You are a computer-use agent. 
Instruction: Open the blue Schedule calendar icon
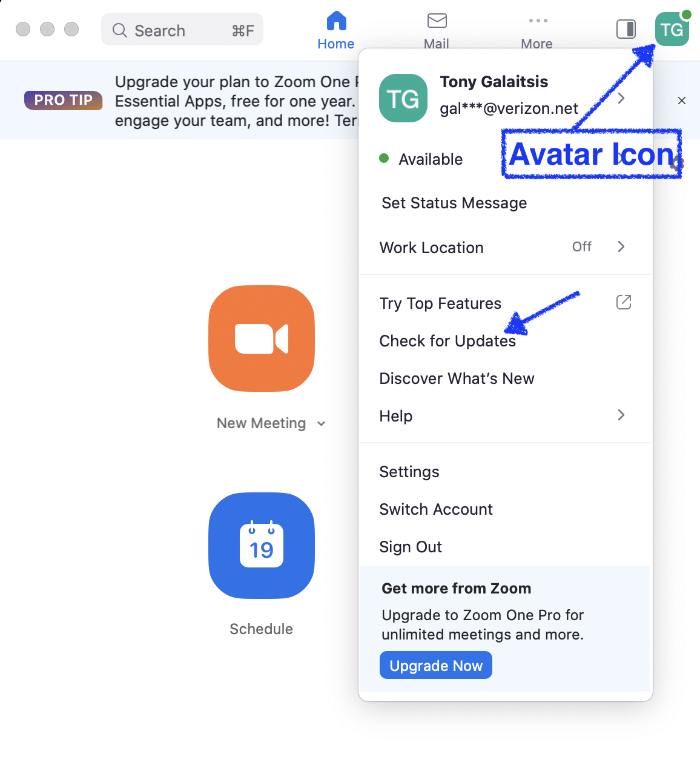262,546
